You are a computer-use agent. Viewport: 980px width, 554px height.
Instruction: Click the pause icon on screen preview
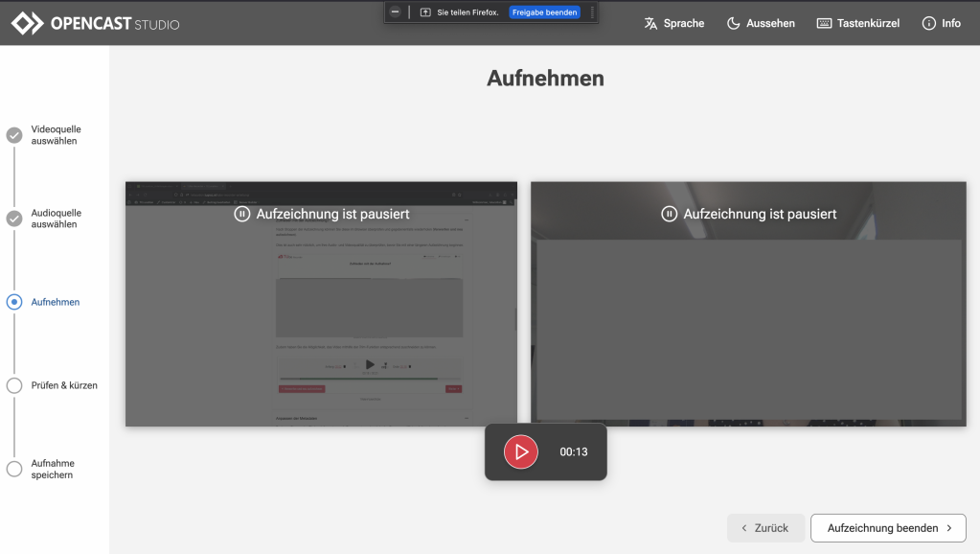(241, 214)
